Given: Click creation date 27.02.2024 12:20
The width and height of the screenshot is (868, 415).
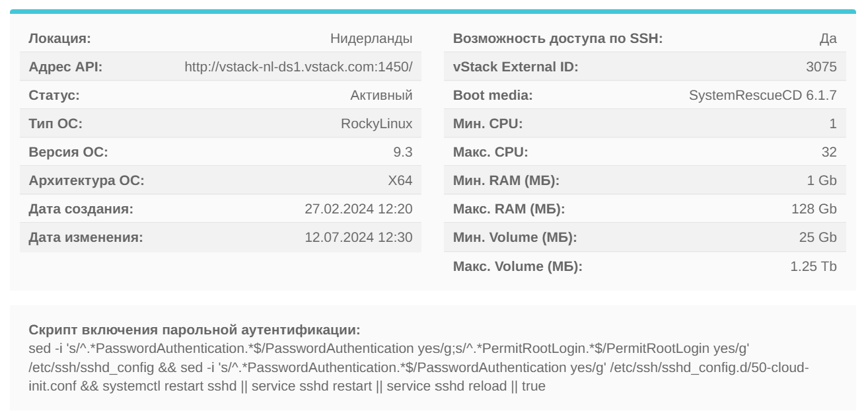Looking at the screenshot, I should coord(359,209).
